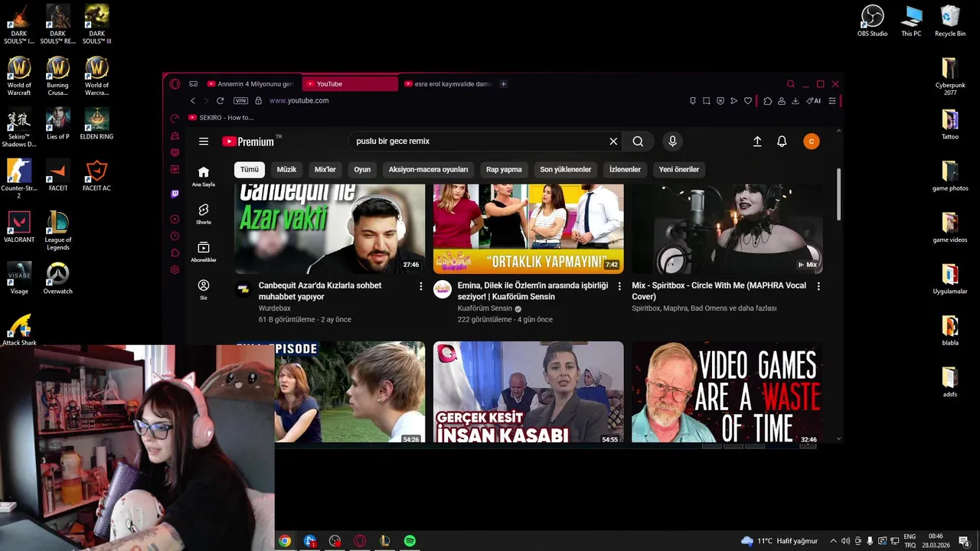Select the OBS Studio desktop shortcut
The width and height of the screenshot is (980, 551).
point(872,21)
